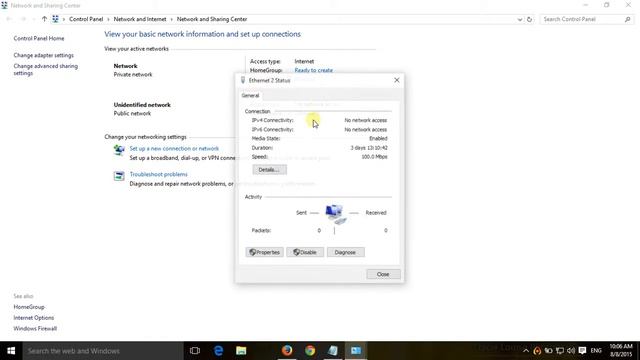This screenshot has width=640, height=360.
Task: Click the Forward navigation arrow
Action: [23, 19]
